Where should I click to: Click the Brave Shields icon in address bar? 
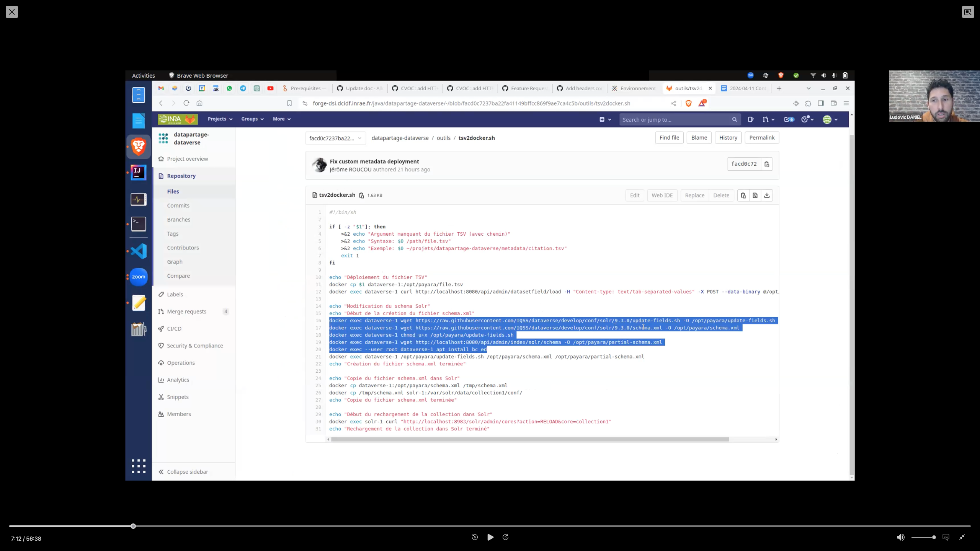point(689,103)
